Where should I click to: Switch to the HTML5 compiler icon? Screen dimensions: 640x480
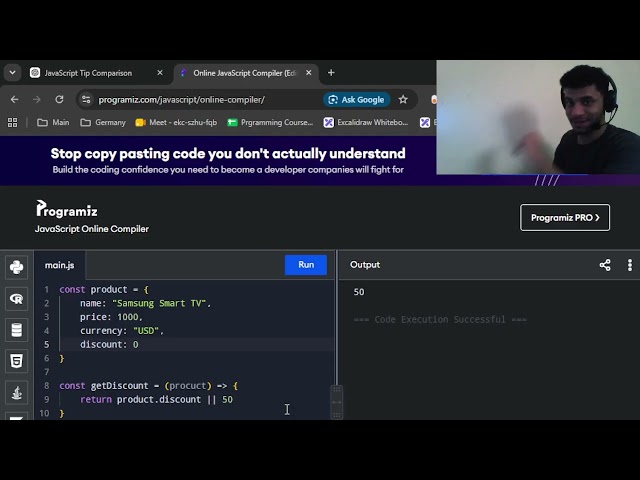pyautogui.click(x=16, y=361)
